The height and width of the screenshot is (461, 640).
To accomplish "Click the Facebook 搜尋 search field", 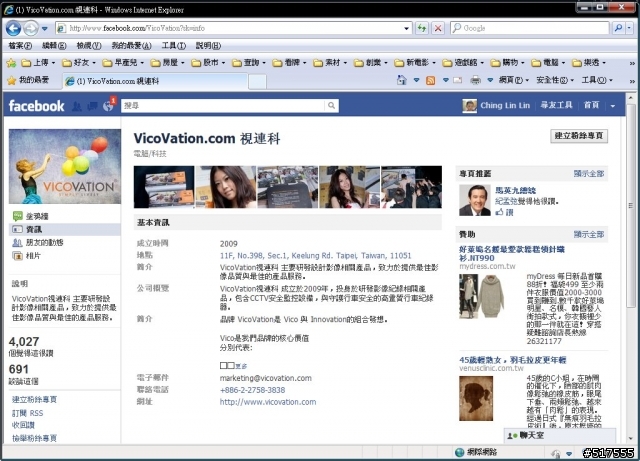I will pyautogui.click(x=223, y=106).
